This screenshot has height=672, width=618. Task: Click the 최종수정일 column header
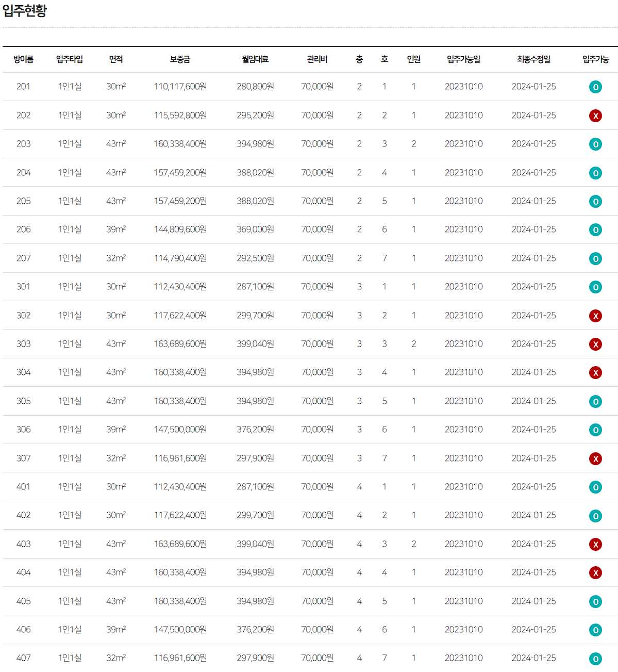click(533, 59)
